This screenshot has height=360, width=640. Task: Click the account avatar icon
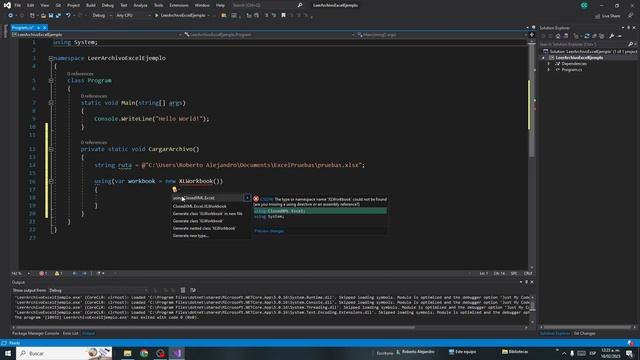[584, 5]
